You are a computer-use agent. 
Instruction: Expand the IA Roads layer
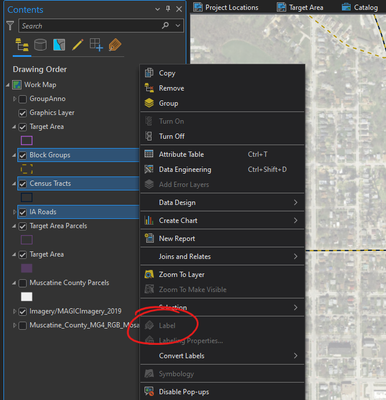coord(14,212)
